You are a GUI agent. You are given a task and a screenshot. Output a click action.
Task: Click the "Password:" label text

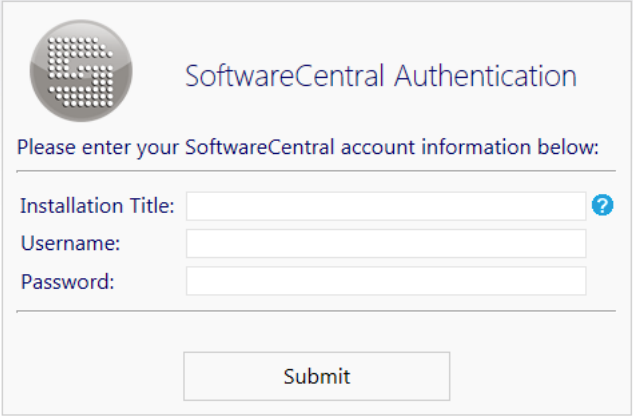pyautogui.click(x=68, y=281)
